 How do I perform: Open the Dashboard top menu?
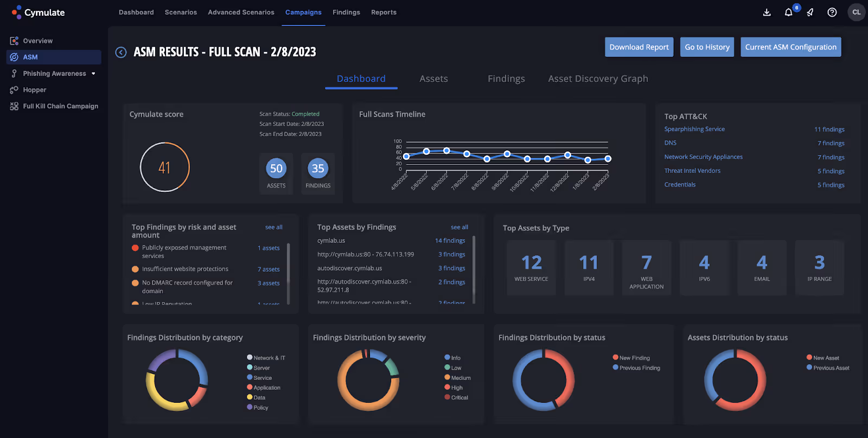click(x=136, y=12)
